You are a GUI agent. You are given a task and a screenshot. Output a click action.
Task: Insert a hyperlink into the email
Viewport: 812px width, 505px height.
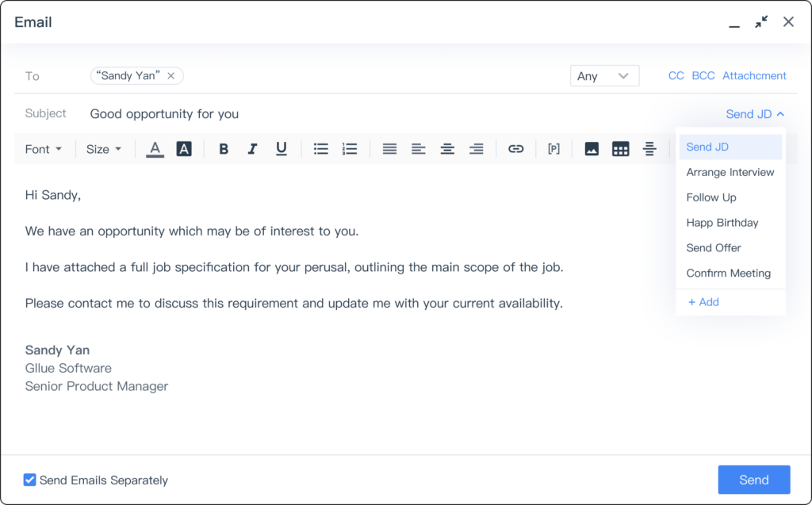516,148
